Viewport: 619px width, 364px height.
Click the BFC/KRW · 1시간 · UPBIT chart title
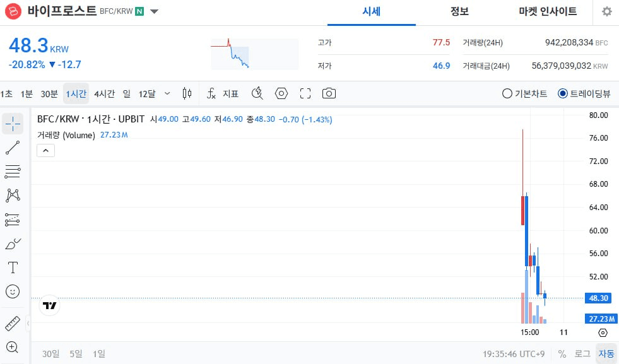coord(91,119)
